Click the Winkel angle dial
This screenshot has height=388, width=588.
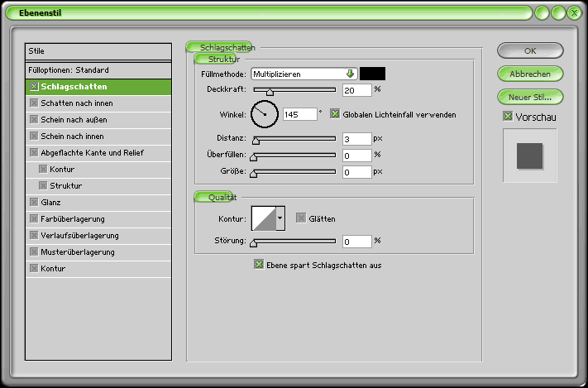(265, 114)
